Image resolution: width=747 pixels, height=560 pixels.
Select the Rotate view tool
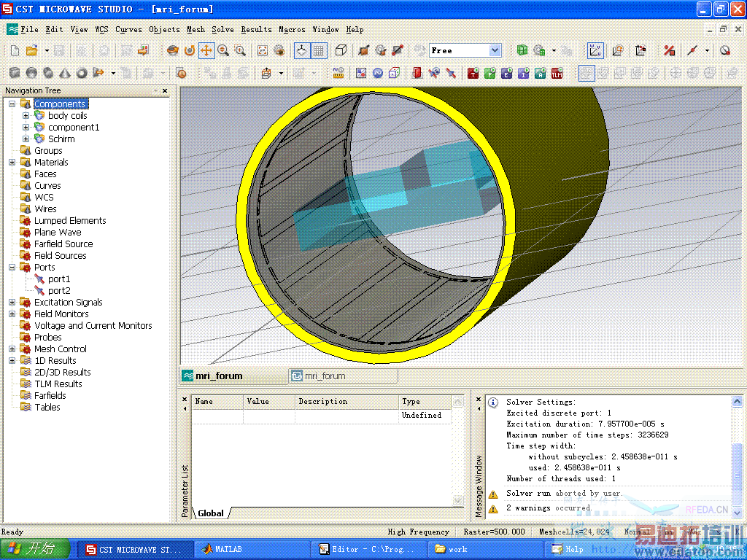click(x=173, y=50)
